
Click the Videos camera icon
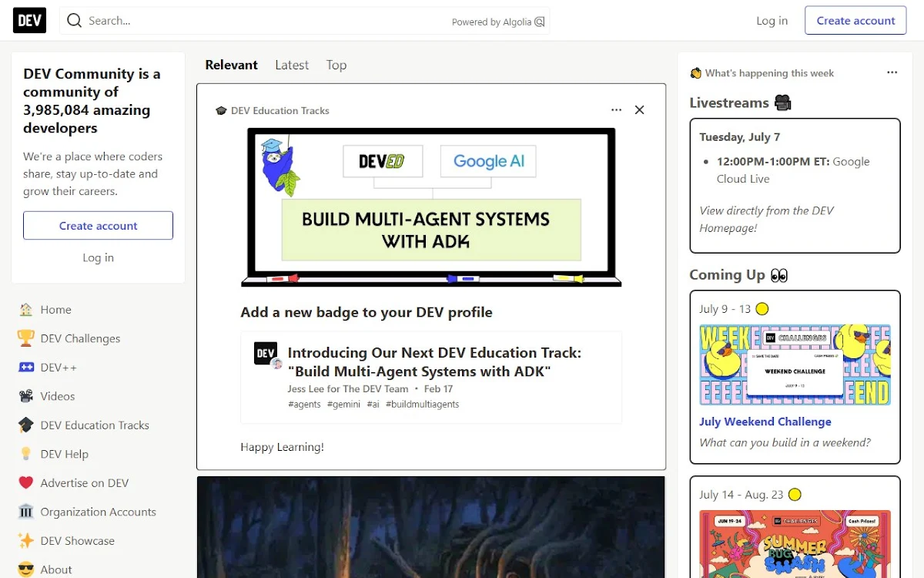[26, 396]
